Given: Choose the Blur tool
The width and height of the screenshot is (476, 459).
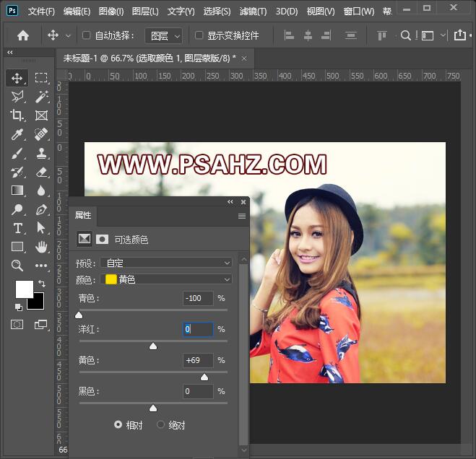Looking at the screenshot, I should point(41,191).
